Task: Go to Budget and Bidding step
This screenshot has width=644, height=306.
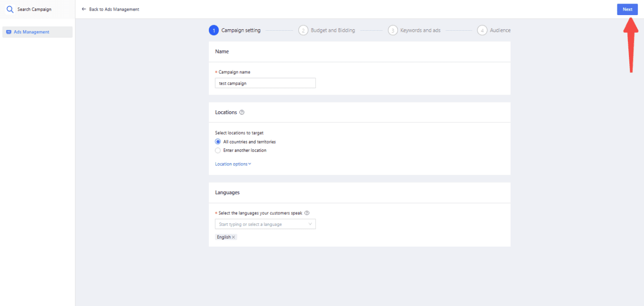Action: pos(327,30)
